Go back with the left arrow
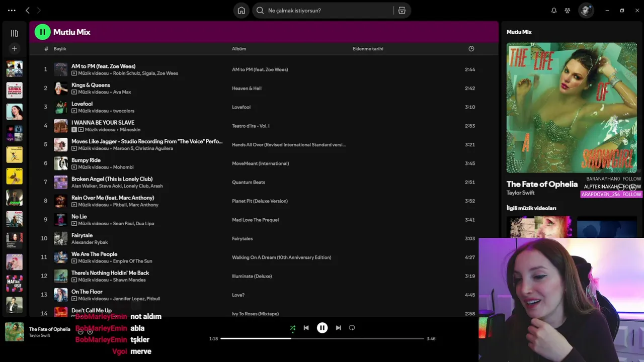The width and height of the screenshot is (644, 362). 28,10
